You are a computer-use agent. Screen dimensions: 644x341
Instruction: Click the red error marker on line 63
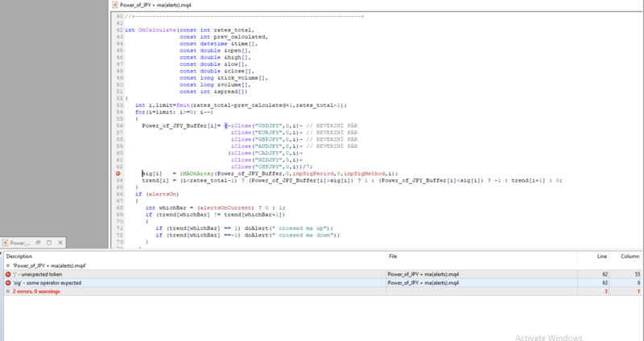[x=118, y=174]
